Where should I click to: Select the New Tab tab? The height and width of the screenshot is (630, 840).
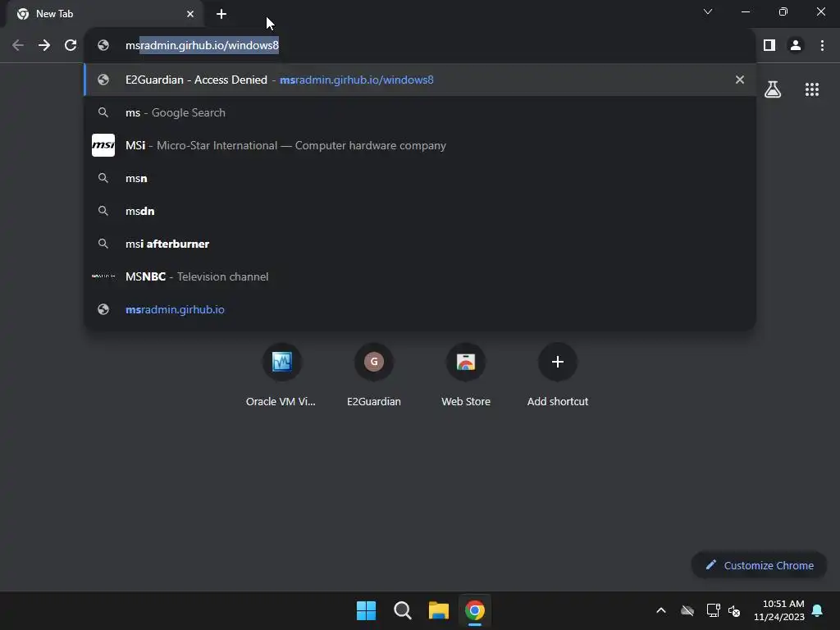[104, 14]
